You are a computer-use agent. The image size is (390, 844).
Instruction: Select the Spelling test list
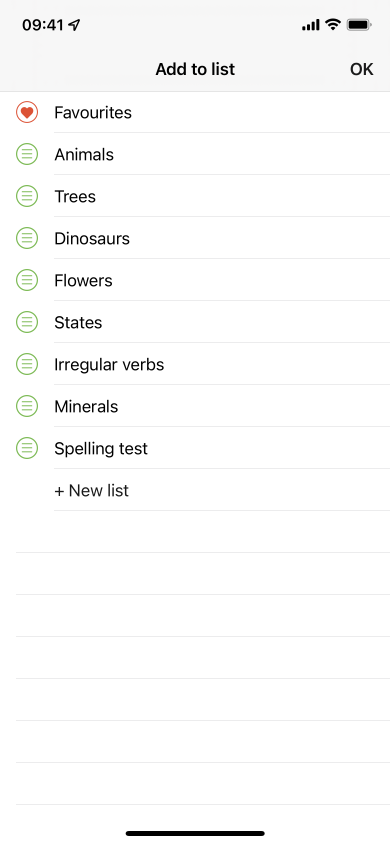click(195, 448)
